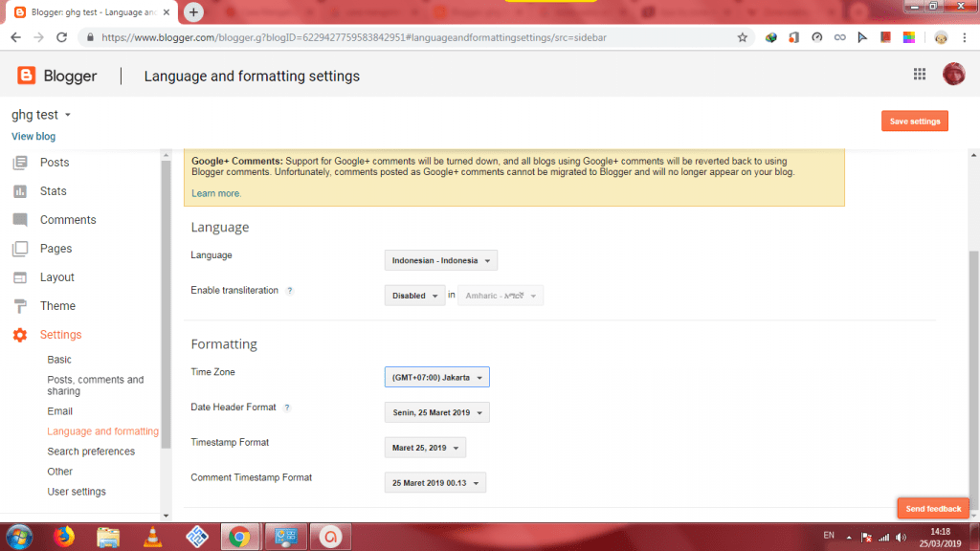
Task: Open the Time Zone Jakarta dropdown
Action: [x=436, y=377]
